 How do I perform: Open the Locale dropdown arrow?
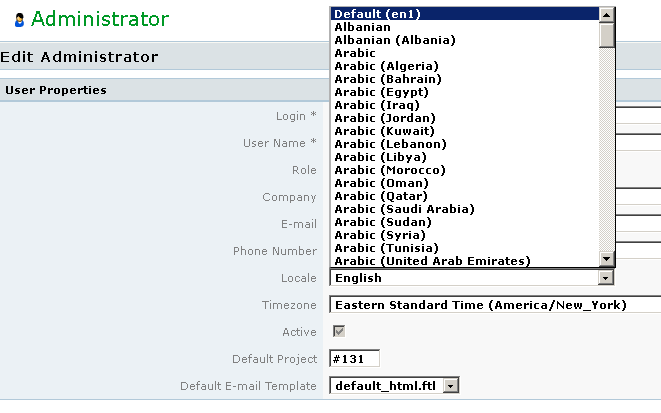[x=606, y=278]
